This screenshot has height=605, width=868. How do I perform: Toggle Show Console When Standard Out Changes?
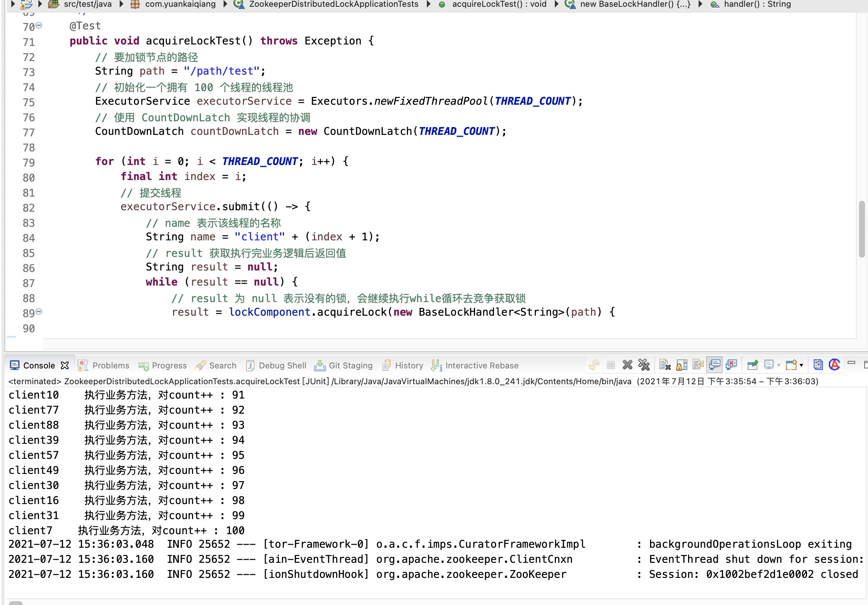coord(714,365)
